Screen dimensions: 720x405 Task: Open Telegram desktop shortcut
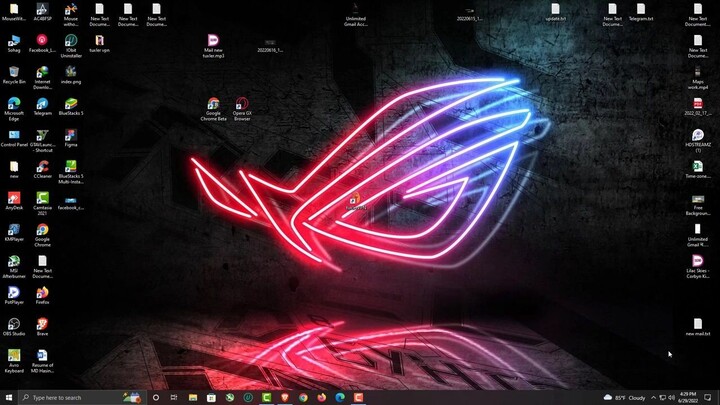click(x=42, y=107)
